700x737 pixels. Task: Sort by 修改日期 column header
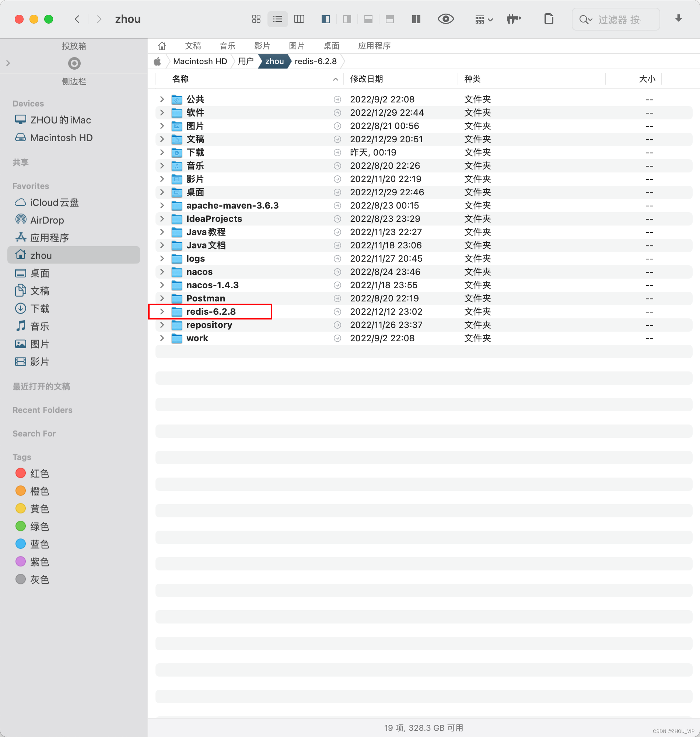point(367,79)
